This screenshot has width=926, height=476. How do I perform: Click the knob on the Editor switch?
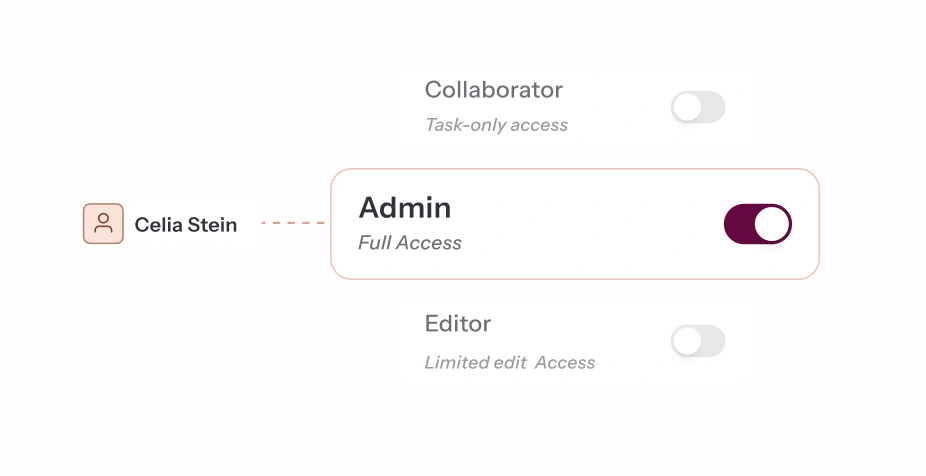click(x=687, y=341)
